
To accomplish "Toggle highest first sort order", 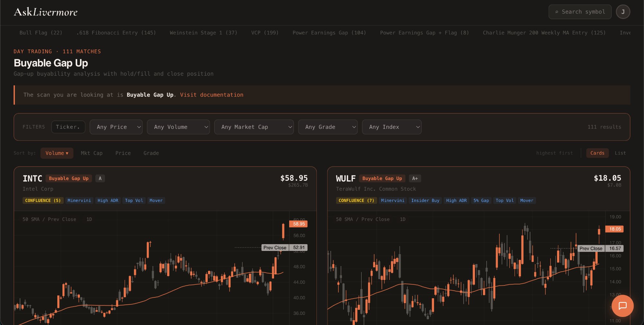I will point(554,153).
